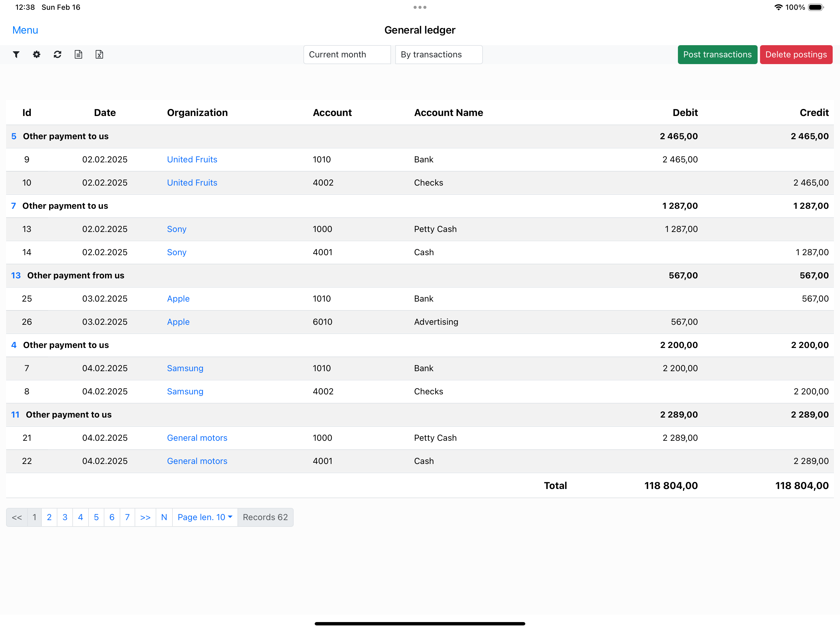Screen dimensions: 840x630
Task: Open the Menu link
Action: [25, 30]
